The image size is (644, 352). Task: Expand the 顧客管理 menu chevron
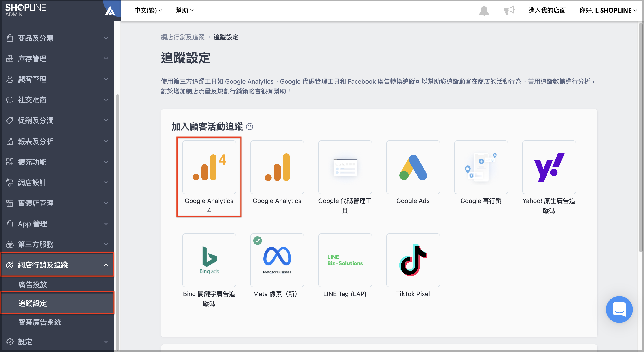click(106, 79)
